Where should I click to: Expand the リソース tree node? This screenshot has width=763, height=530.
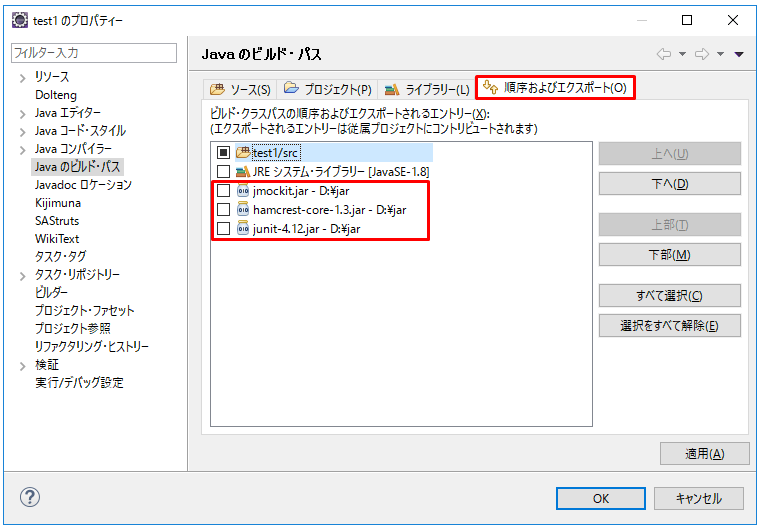coord(22,78)
